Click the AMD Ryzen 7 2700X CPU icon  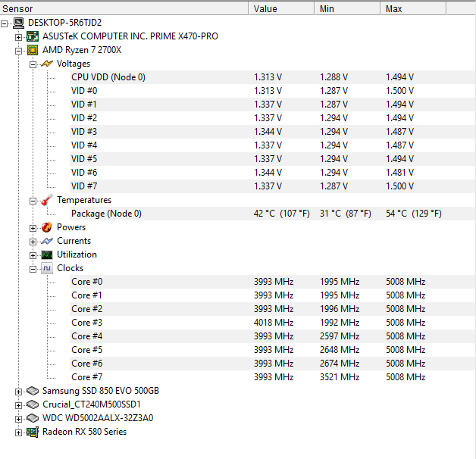pyautogui.click(x=33, y=50)
